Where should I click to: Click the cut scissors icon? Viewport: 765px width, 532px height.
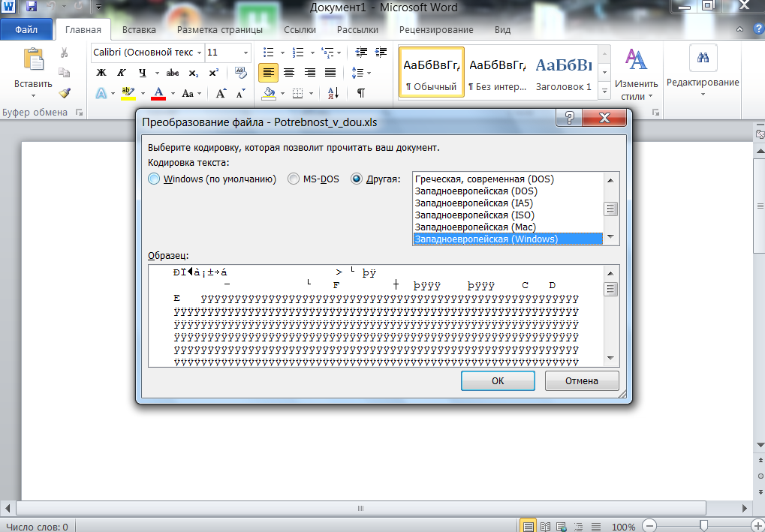(x=65, y=53)
